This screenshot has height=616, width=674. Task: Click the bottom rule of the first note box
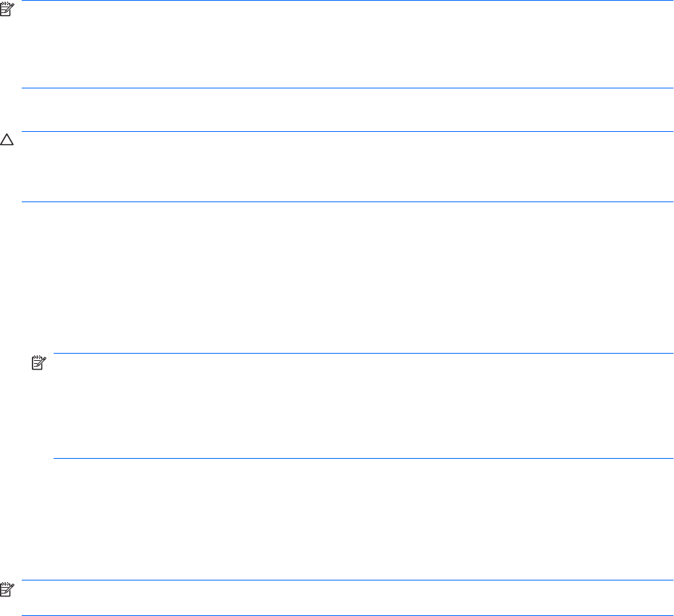tap(348, 88)
